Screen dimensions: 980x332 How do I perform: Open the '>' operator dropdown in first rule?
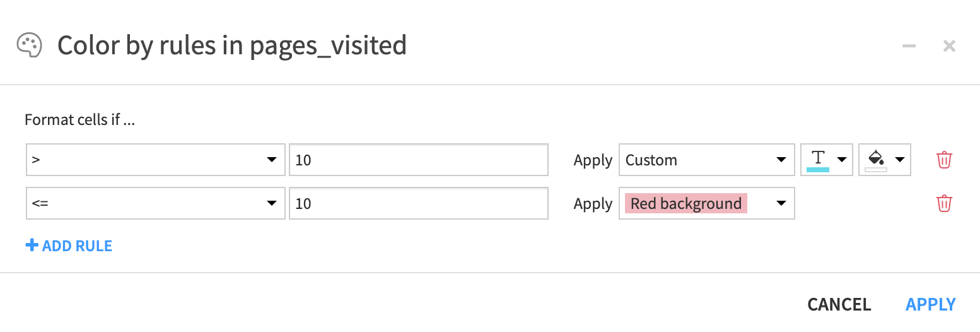point(155,160)
